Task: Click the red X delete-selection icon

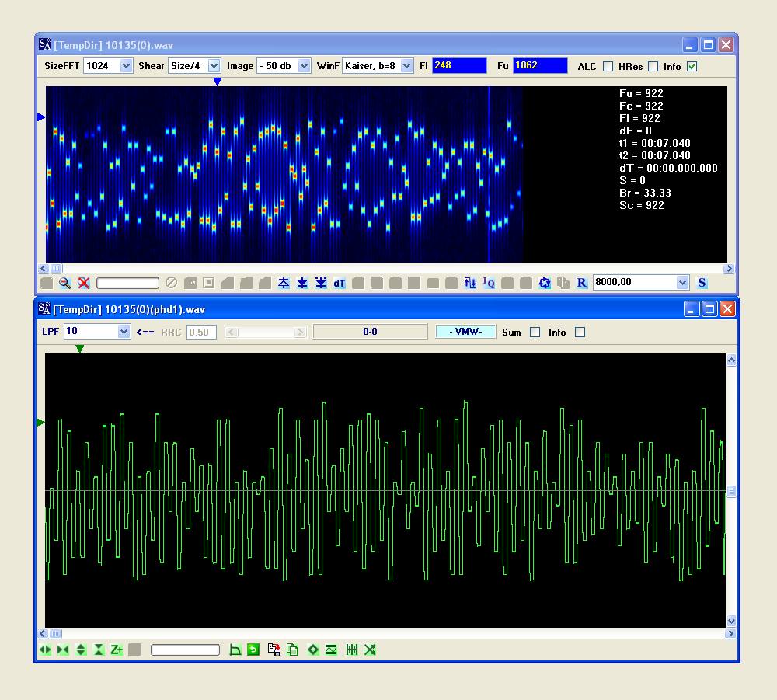Action: (84, 283)
